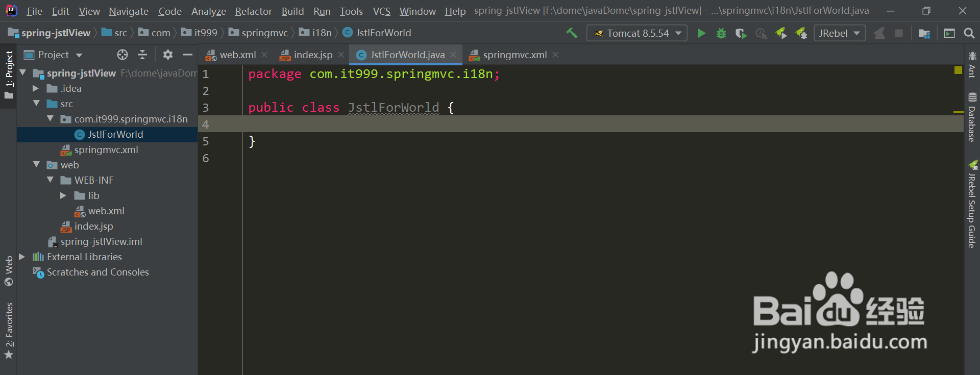Image resolution: width=980 pixels, height=375 pixels.
Task: Click the src breadcrumb
Action: click(114, 33)
